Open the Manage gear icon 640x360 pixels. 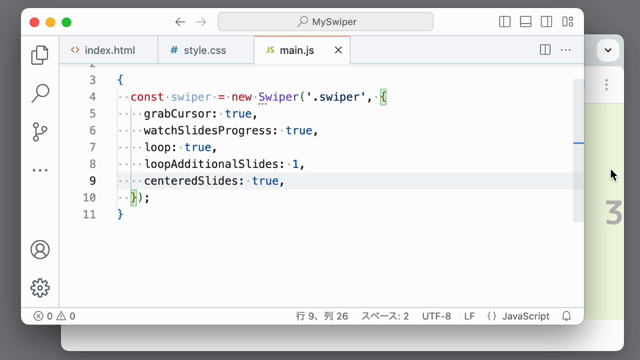click(40, 288)
